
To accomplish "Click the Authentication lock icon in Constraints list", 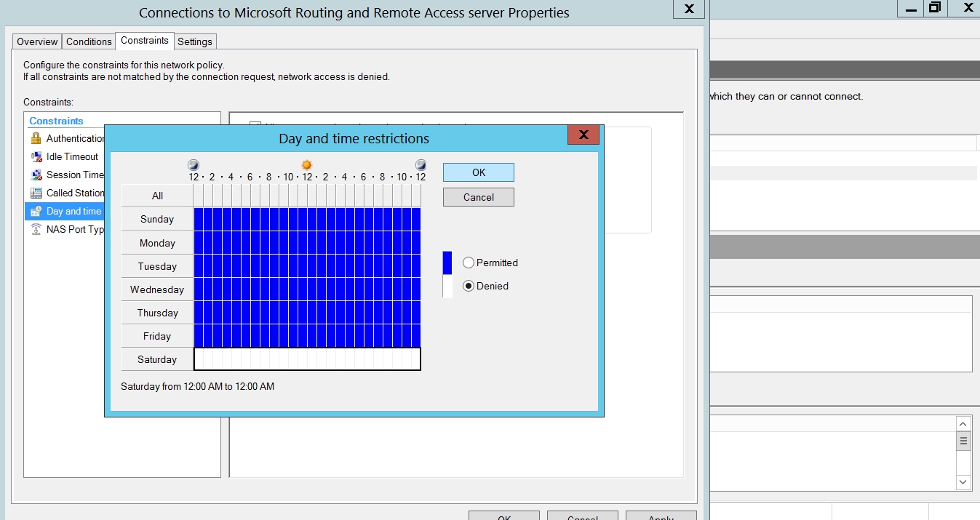I will (x=36, y=138).
